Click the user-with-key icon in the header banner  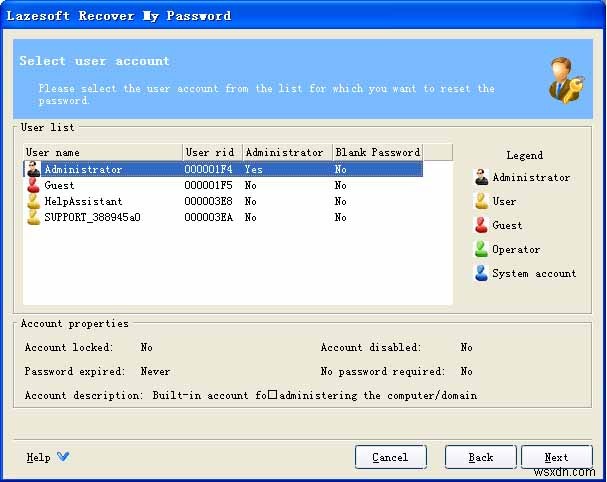click(x=566, y=80)
